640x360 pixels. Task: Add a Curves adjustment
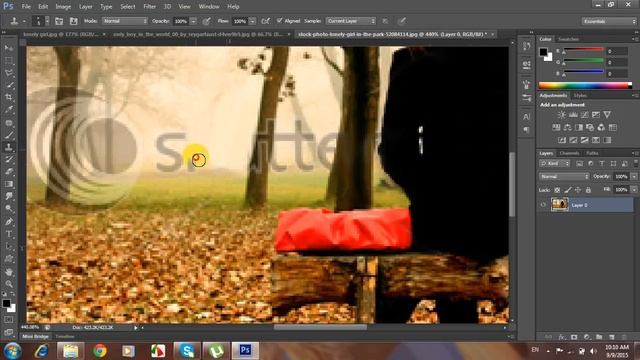[584, 115]
